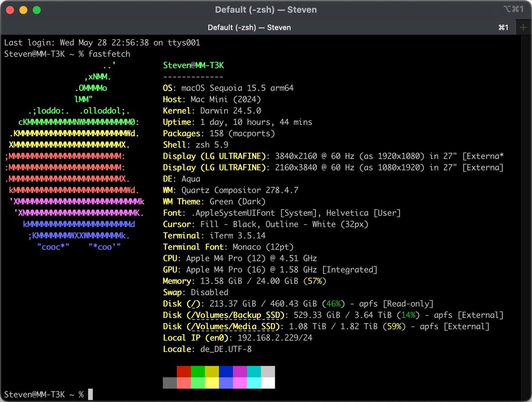The width and height of the screenshot is (532, 402).
Task: Click 'Apple M4 Pro (12) @ 4.51 GHz' CPU text
Action: 251,258
